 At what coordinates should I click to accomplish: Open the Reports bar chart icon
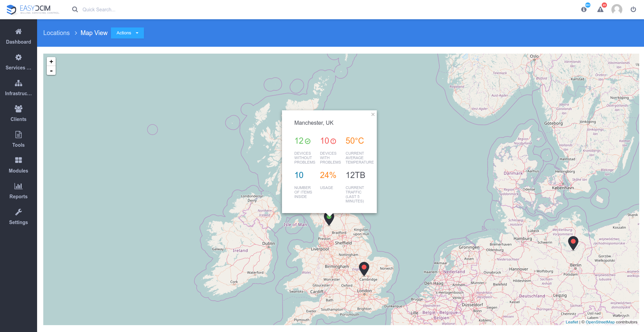[x=19, y=186]
